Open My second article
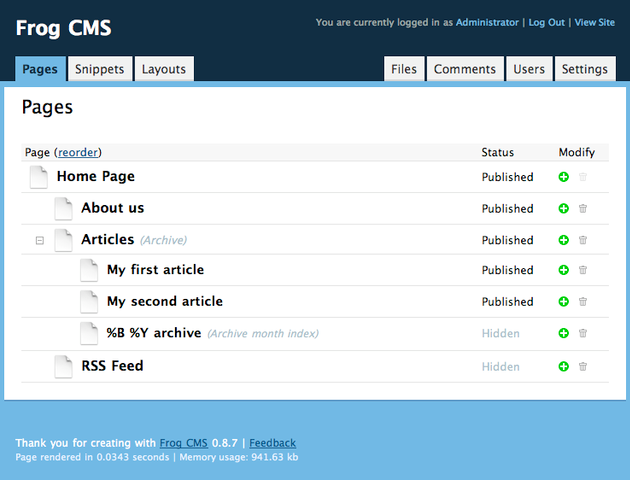The width and height of the screenshot is (630, 480). point(165,301)
